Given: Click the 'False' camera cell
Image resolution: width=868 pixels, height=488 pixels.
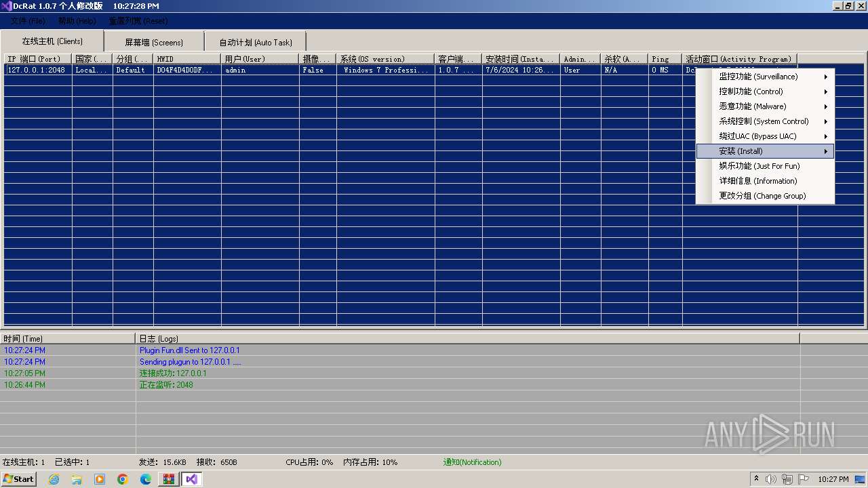Looking at the screenshot, I should click(x=318, y=70).
